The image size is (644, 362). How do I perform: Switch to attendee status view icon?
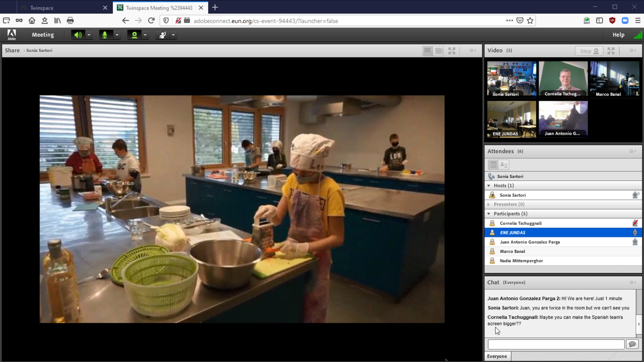tap(504, 165)
